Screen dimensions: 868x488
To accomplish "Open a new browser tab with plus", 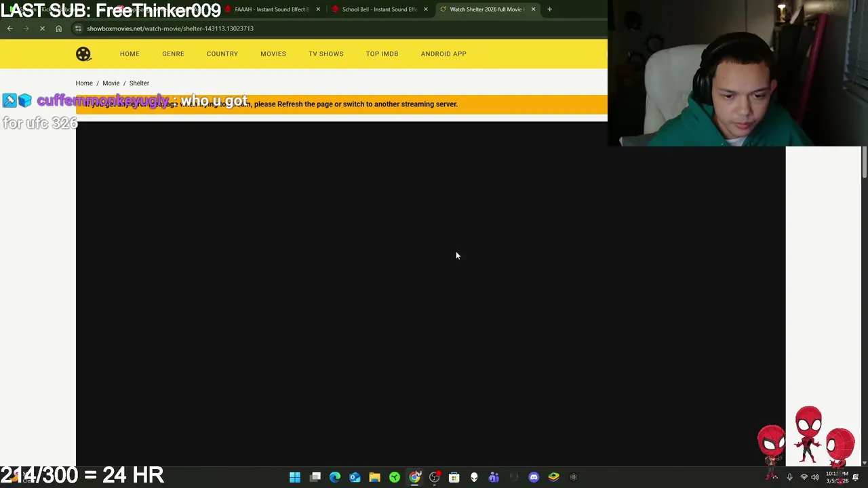I will coord(550,9).
